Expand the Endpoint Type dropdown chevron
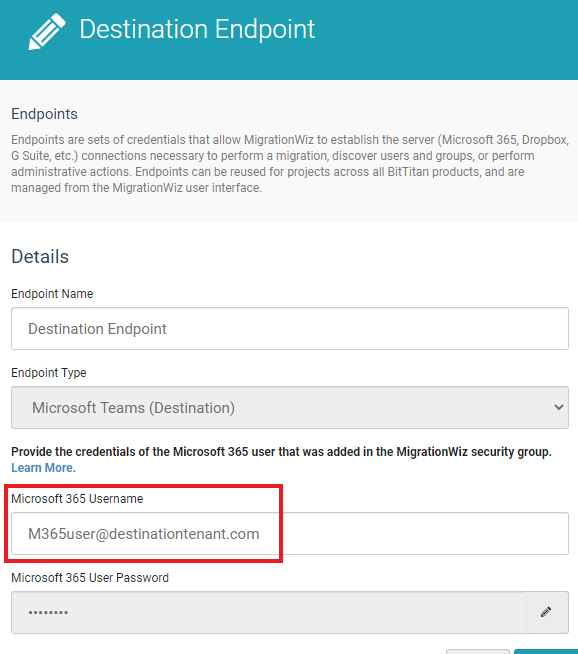578x654 pixels. tap(559, 407)
